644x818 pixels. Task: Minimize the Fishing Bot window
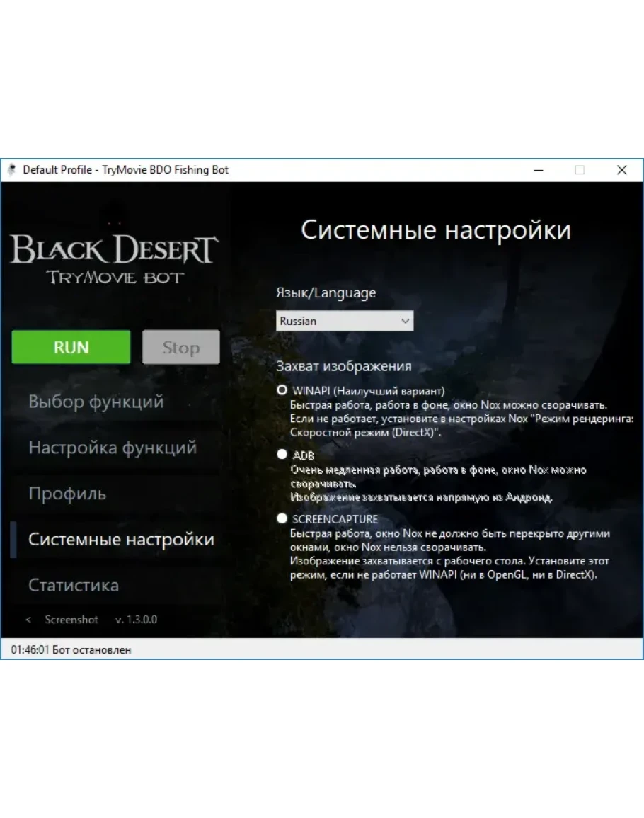[537, 170]
